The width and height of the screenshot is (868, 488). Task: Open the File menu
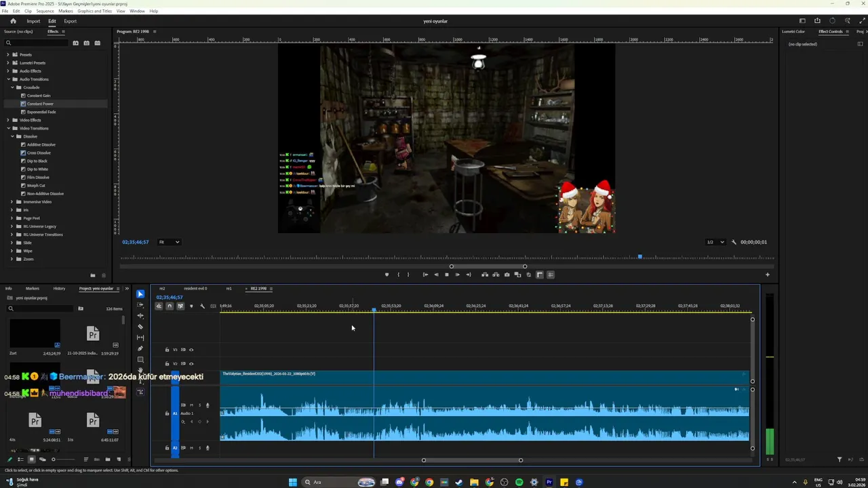(5, 12)
